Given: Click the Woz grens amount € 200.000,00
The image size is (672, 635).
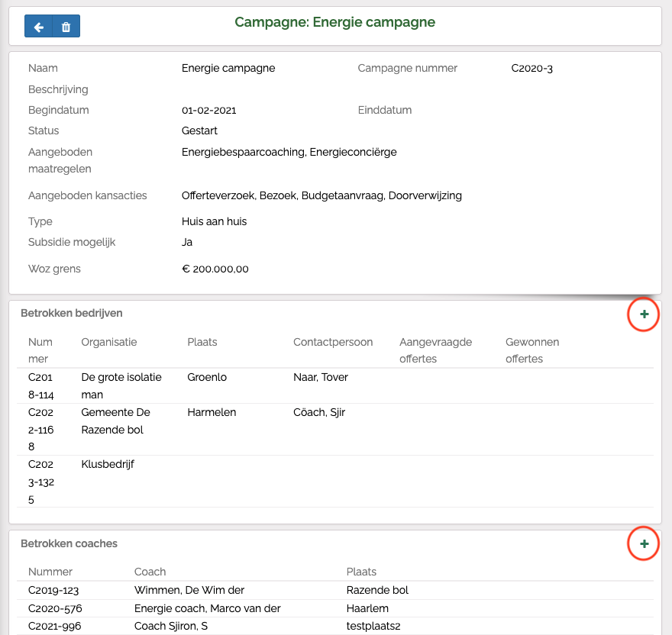Looking at the screenshot, I should point(215,269).
